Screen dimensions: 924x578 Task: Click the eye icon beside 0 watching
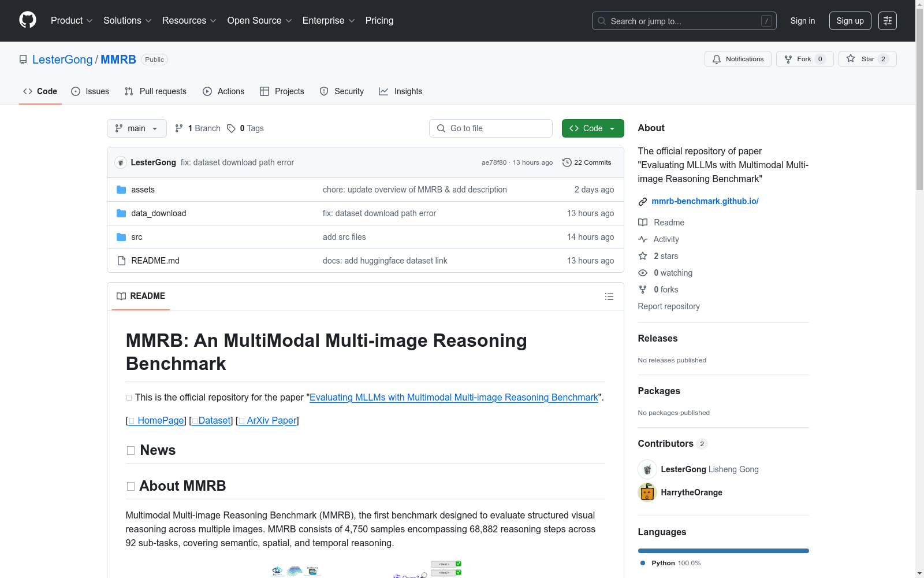click(x=643, y=273)
